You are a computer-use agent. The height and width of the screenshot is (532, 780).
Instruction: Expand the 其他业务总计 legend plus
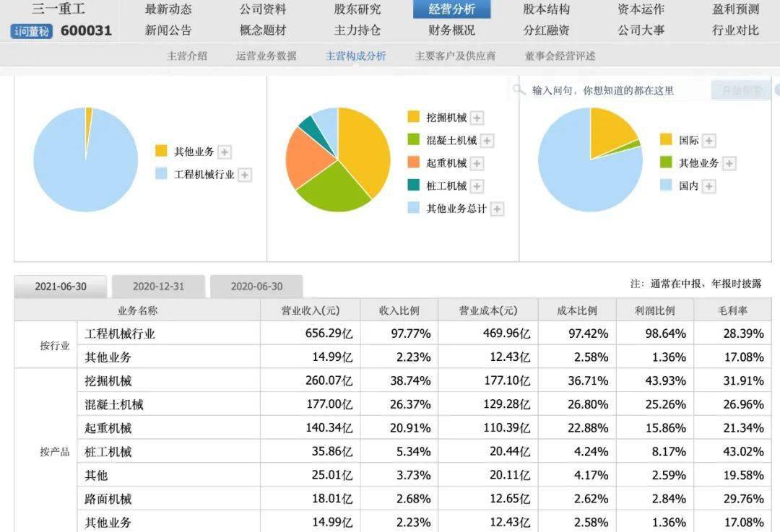497,209
